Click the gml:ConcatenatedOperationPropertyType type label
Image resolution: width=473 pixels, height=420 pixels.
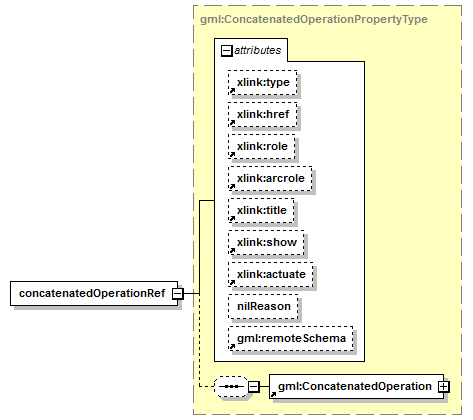coord(314,19)
